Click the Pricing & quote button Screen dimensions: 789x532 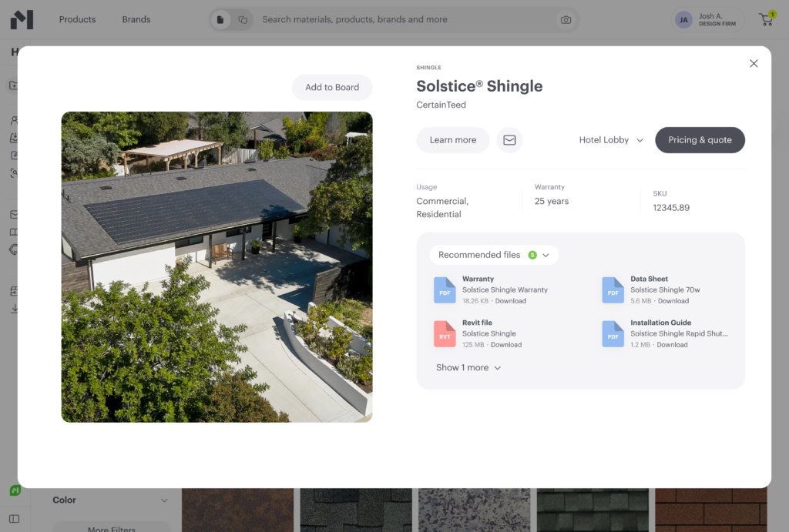coord(700,140)
